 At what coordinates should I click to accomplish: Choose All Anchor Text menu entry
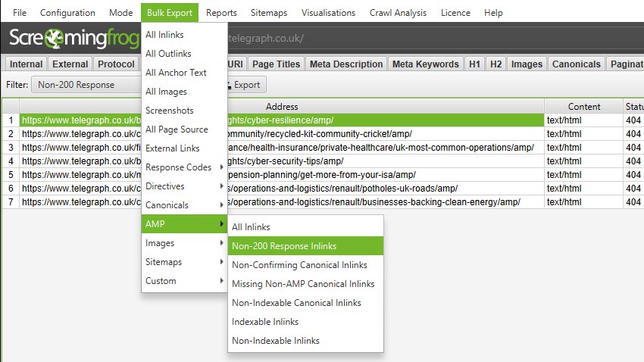click(184, 73)
